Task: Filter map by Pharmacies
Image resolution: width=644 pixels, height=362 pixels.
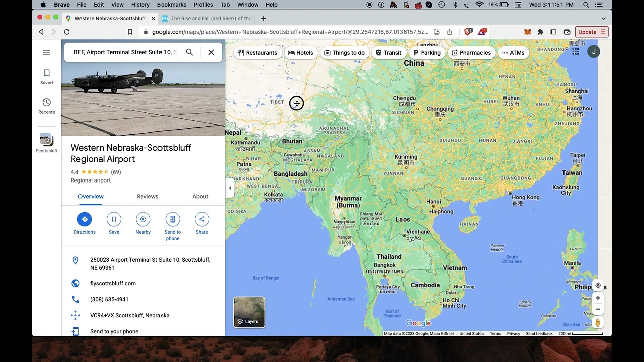Action: 471,53
